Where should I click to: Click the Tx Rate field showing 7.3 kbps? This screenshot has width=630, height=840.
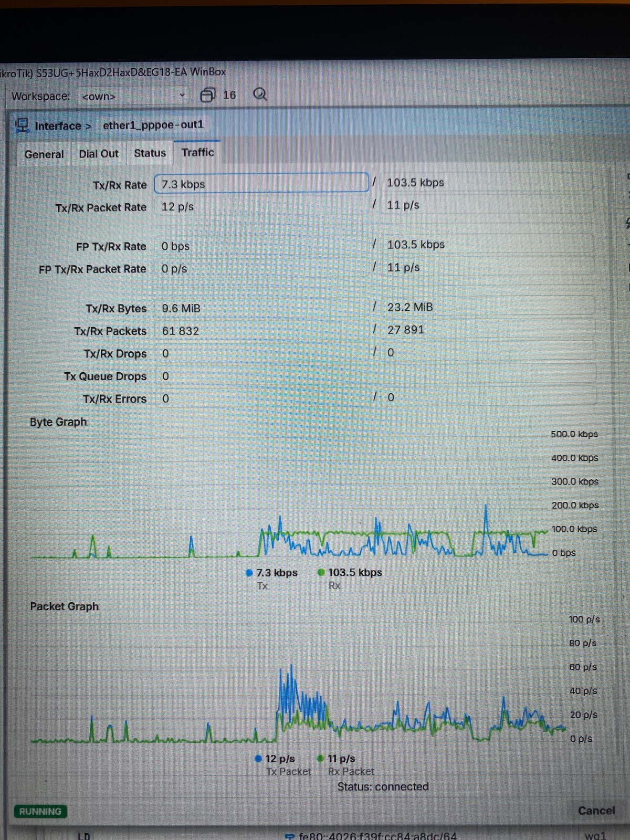point(261,184)
